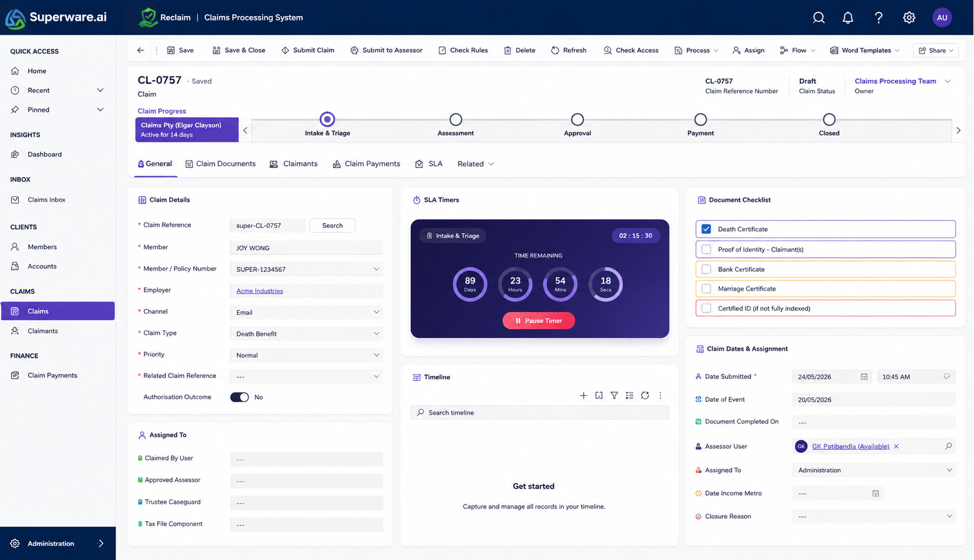
Task: Click Date of Event field
Action: pos(874,400)
